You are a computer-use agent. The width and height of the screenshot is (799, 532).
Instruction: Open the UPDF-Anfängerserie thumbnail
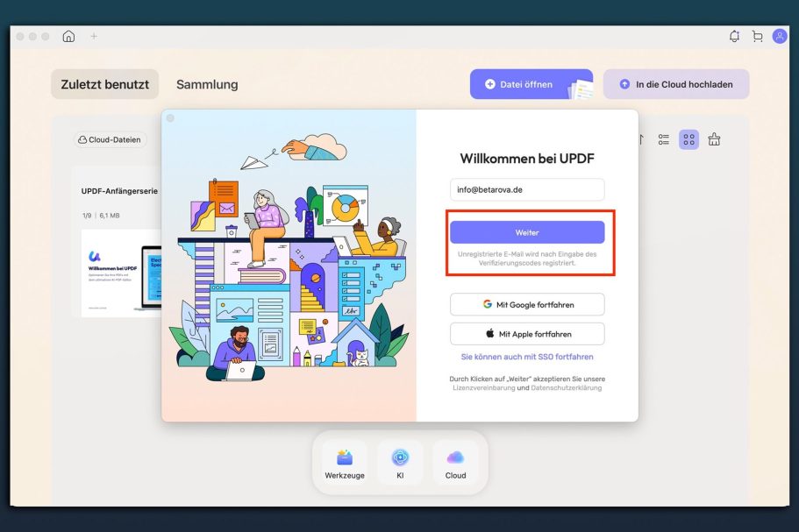[x=121, y=273]
